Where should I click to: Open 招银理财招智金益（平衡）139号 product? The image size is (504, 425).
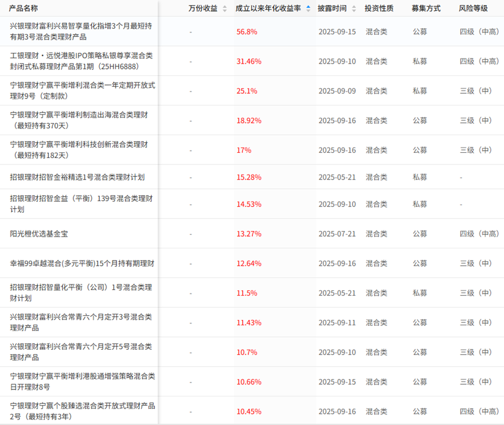82,203
